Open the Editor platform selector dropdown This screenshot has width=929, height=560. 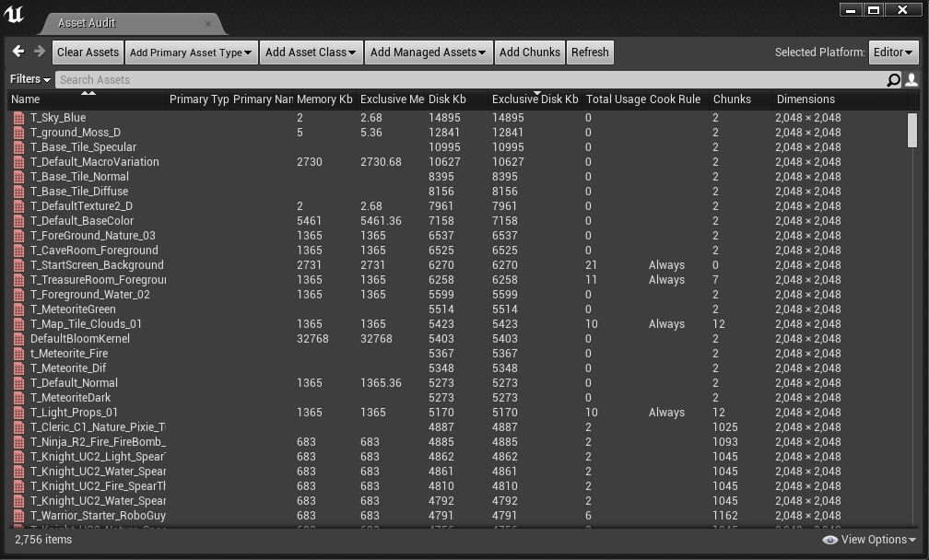(x=893, y=52)
